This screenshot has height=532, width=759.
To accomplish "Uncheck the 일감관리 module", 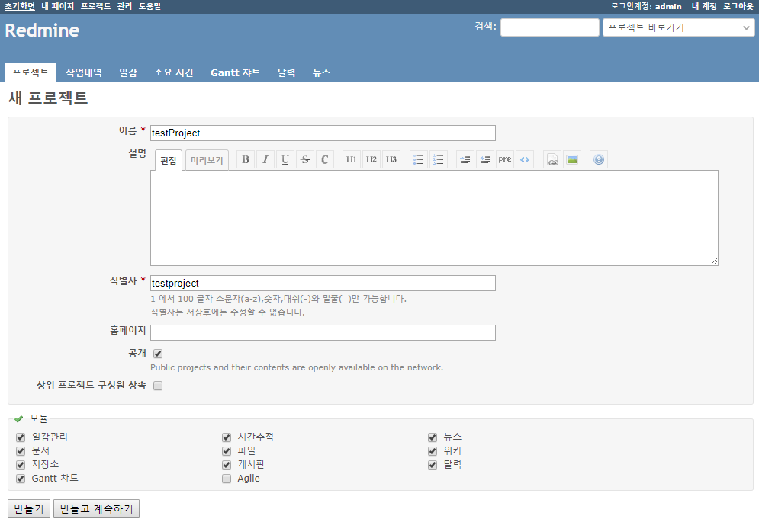I will tap(21, 437).
